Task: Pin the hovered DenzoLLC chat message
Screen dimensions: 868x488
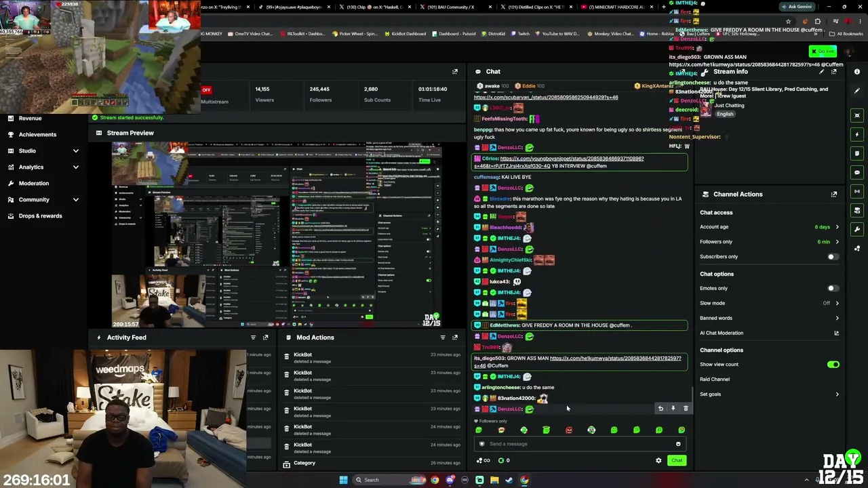Action: point(673,409)
